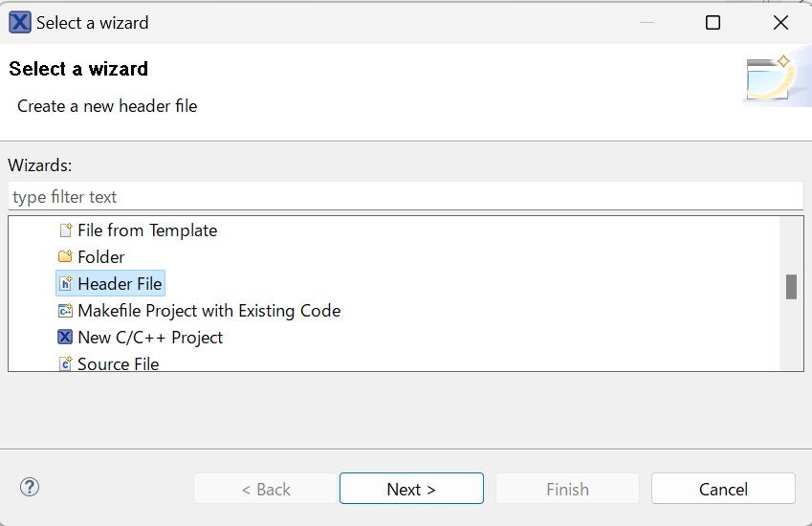
Task: Cancel the wizard dialog
Action: click(x=723, y=489)
